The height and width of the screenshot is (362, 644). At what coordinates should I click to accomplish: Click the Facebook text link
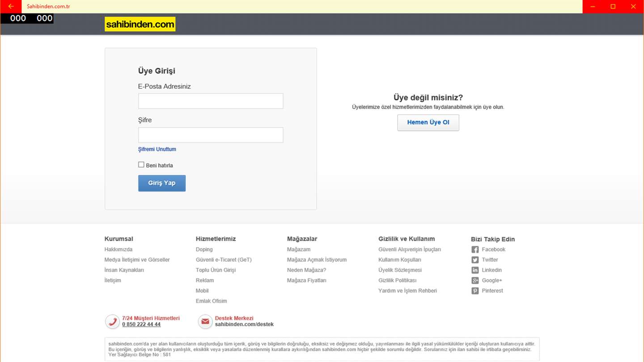click(494, 249)
